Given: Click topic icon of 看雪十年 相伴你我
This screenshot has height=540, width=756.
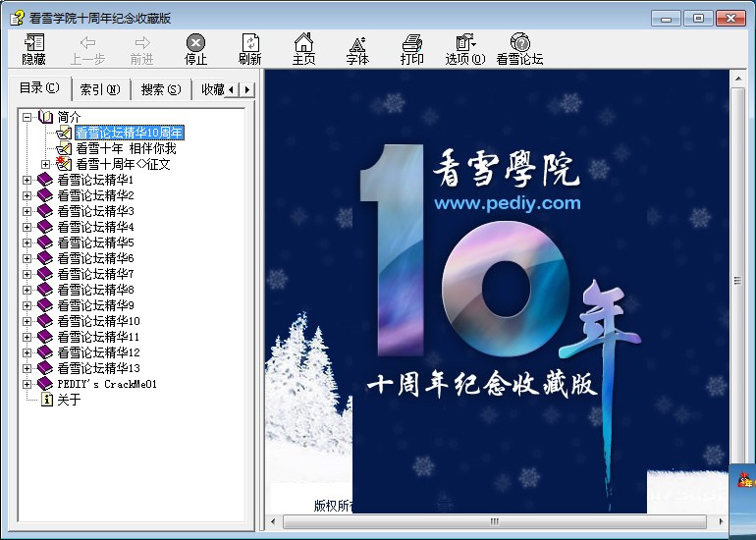Looking at the screenshot, I should pyautogui.click(x=64, y=148).
